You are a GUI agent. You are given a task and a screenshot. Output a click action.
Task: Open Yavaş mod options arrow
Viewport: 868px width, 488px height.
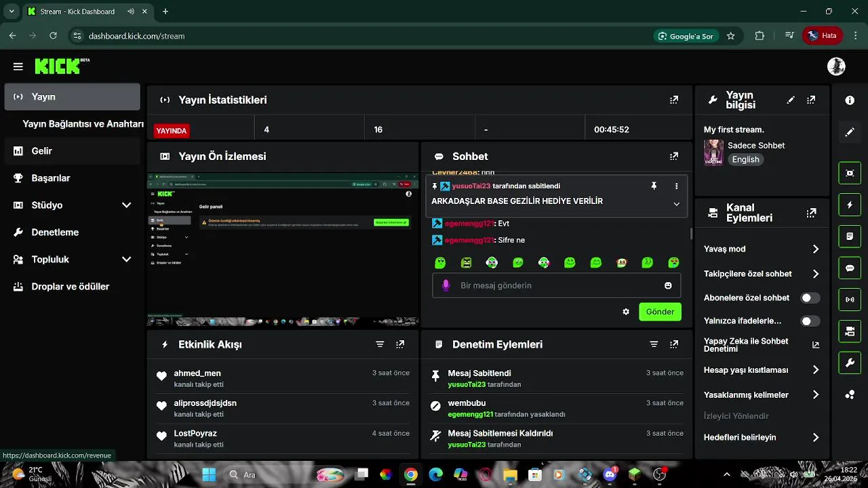(816, 249)
